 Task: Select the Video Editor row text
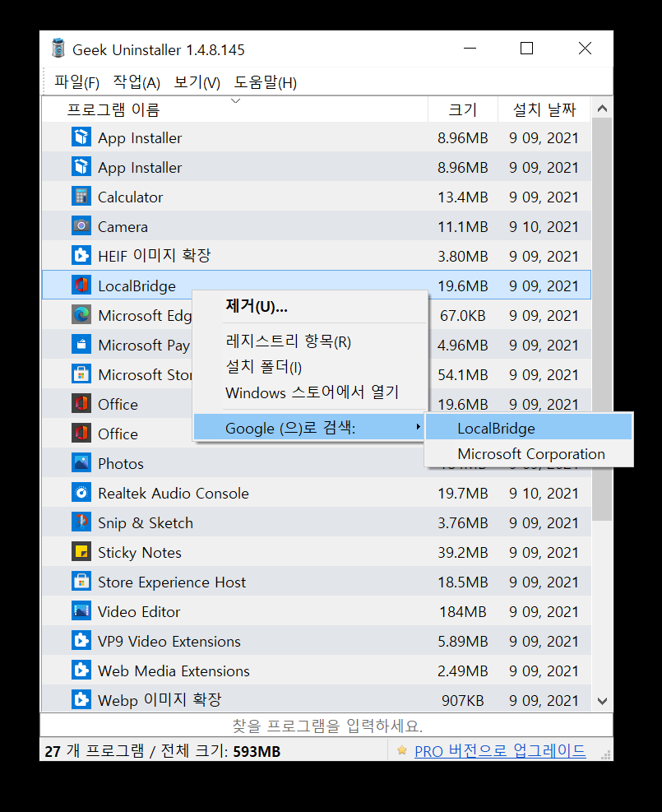coord(139,611)
